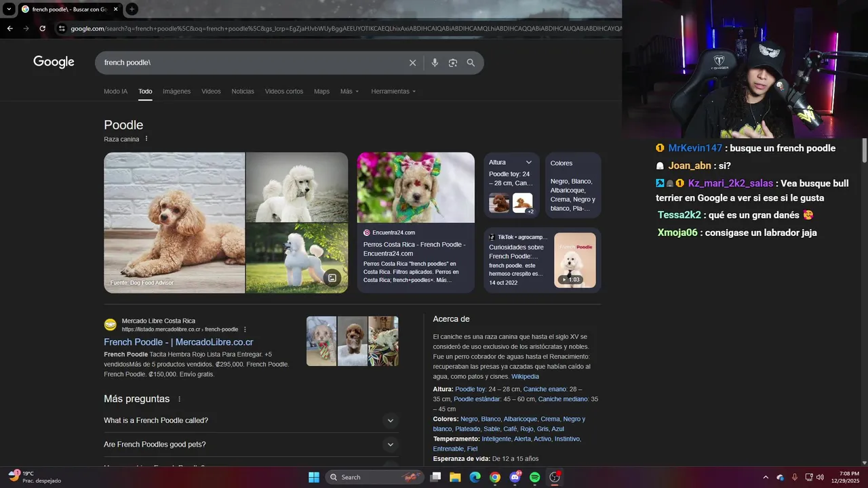Open the three-dot menu beside Raza canina

[146, 139]
